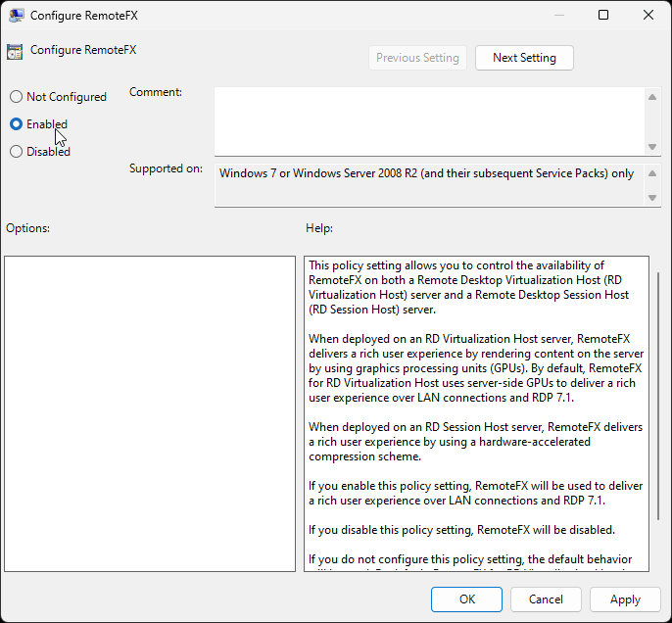This screenshot has height=623, width=672.
Task: Select the Enabled radio button
Action: point(16,124)
